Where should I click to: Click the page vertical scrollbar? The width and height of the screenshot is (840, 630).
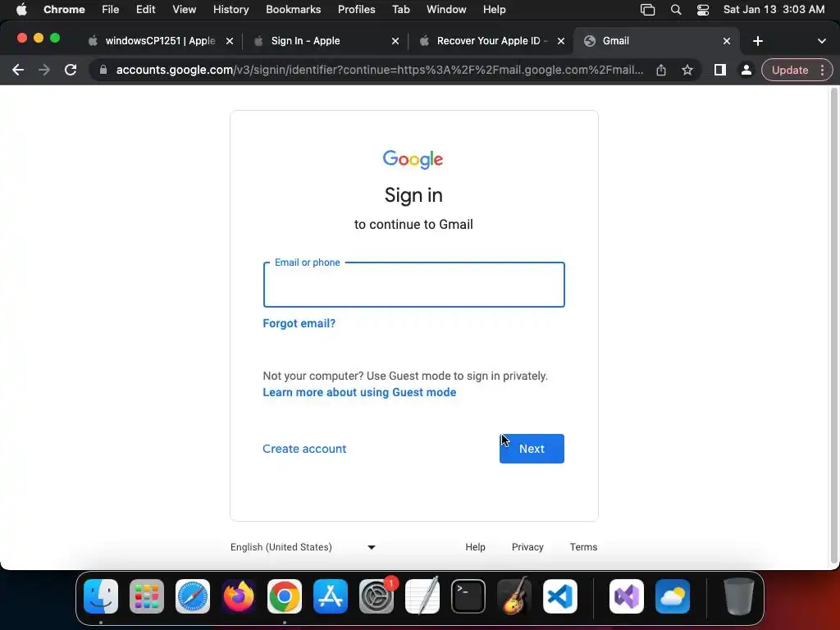[x=833, y=326]
